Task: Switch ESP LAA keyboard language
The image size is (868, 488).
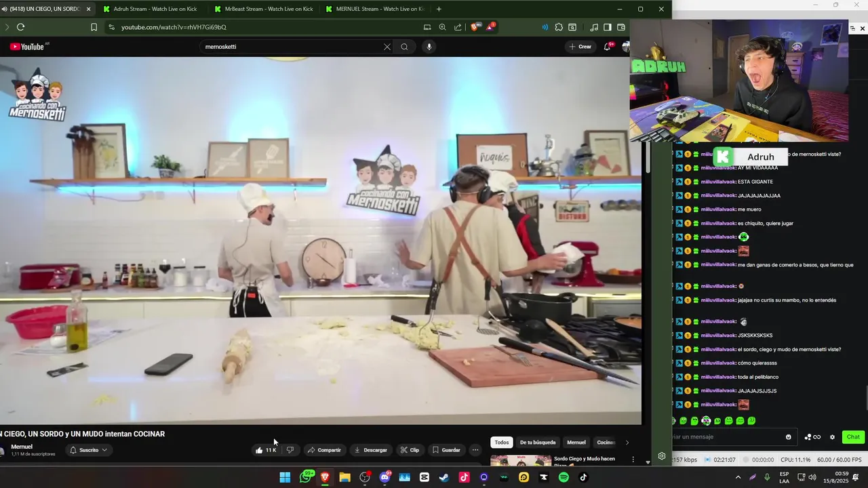Action: [784, 477]
